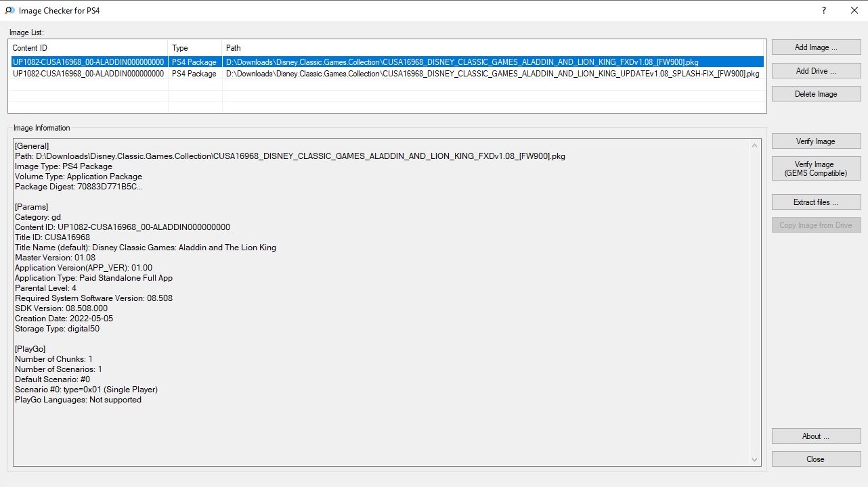This screenshot has width=868, height=487.
Task: Click the Package Digest line
Action: point(79,187)
